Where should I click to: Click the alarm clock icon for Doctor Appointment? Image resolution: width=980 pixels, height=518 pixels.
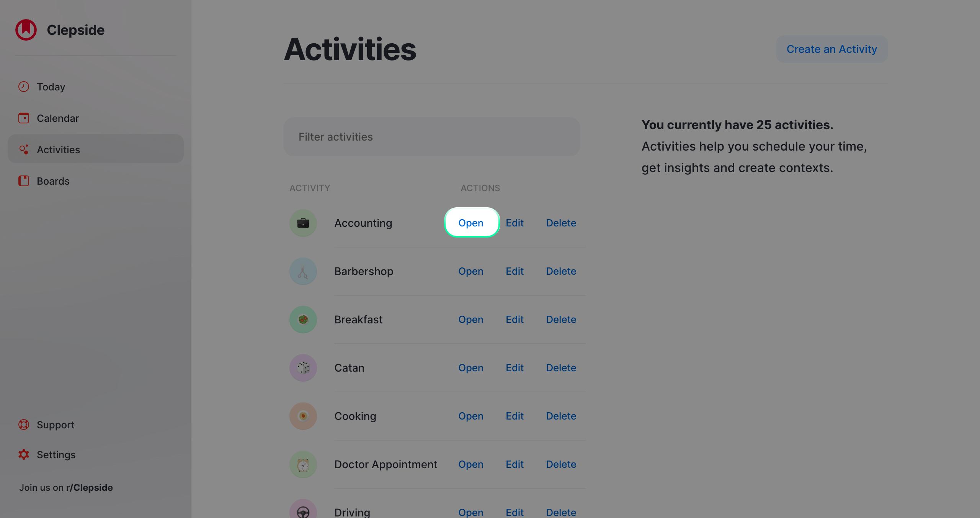click(x=303, y=464)
